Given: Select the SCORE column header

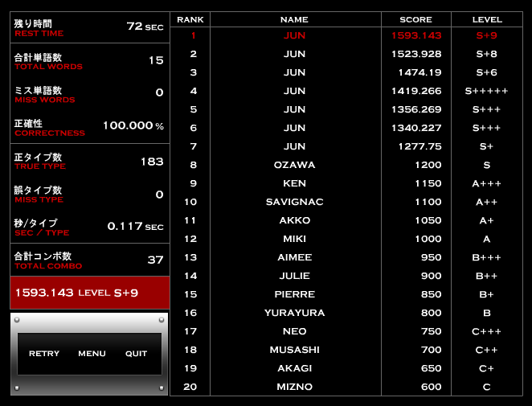Looking at the screenshot, I should [x=415, y=19].
